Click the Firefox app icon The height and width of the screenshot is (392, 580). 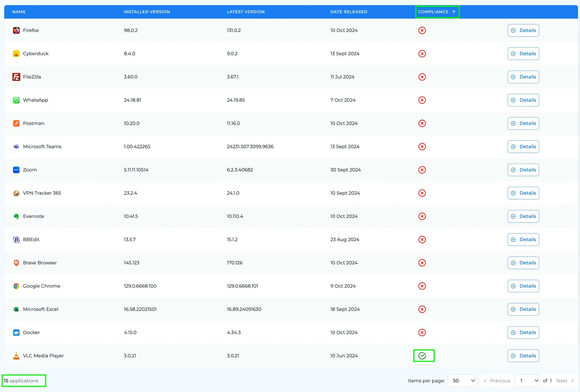(16, 30)
